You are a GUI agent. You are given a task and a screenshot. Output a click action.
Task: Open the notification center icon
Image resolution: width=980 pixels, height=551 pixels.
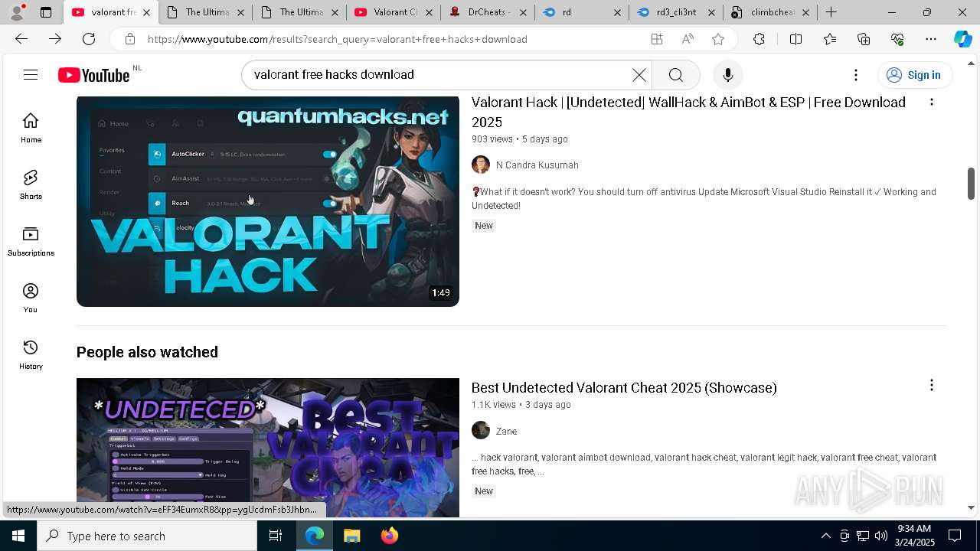tap(955, 536)
